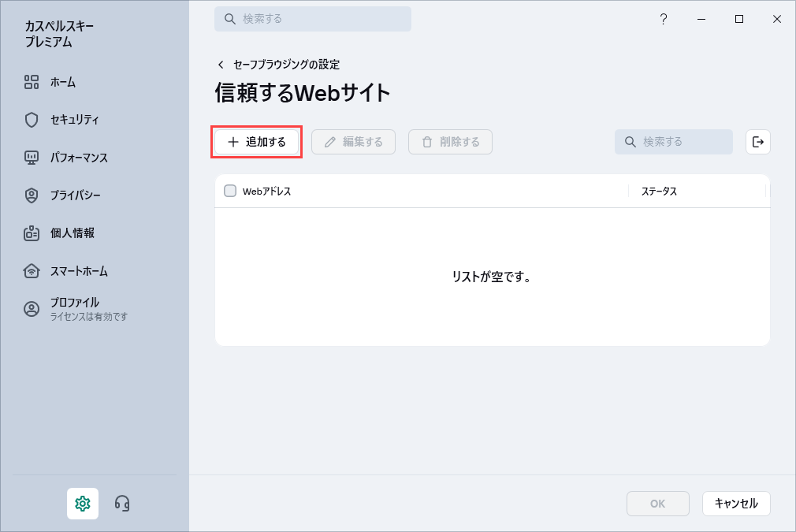The height and width of the screenshot is (532, 796).
Task: Open settings via the gear icon
Action: coord(83,504)
